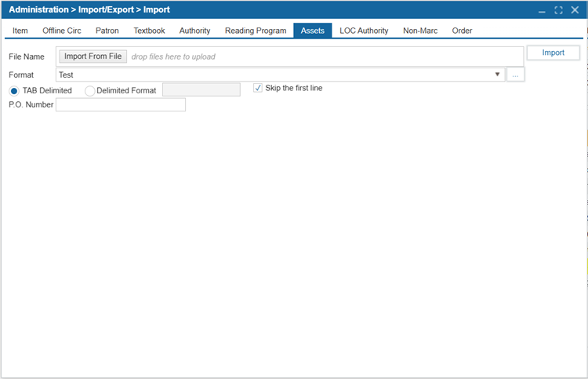Select the Delimited Format radio option

[x=89, y=90]
